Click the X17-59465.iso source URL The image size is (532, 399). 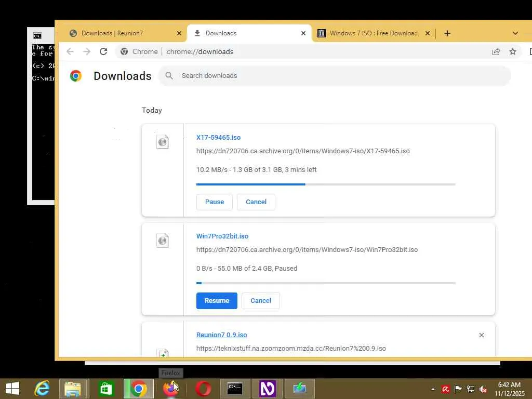click(303, 151)
